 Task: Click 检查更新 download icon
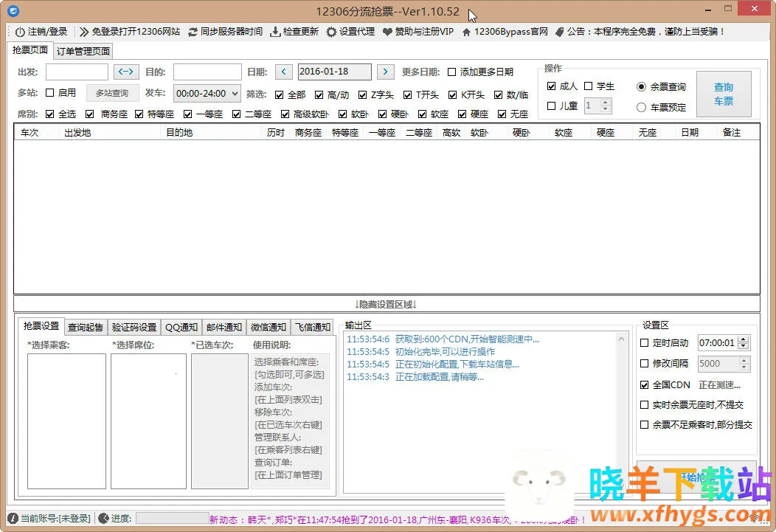(x=276, y=32)
